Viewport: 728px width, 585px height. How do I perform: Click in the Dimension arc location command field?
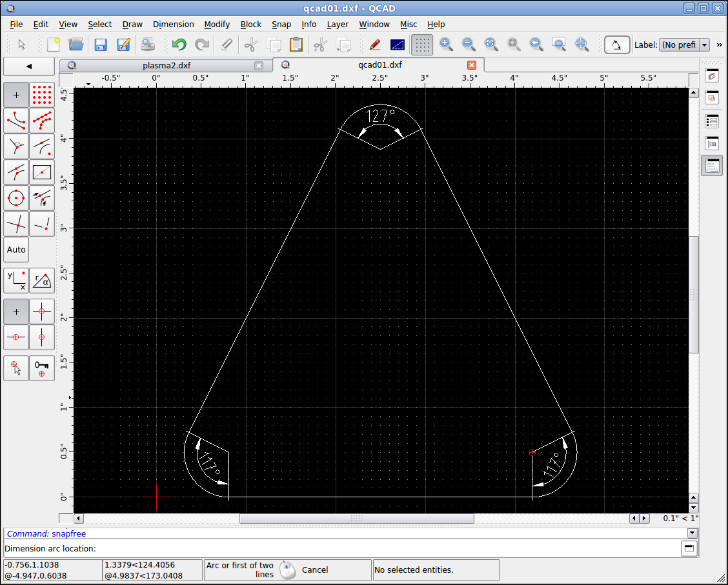pyautogui.click(x=341, y=548)
